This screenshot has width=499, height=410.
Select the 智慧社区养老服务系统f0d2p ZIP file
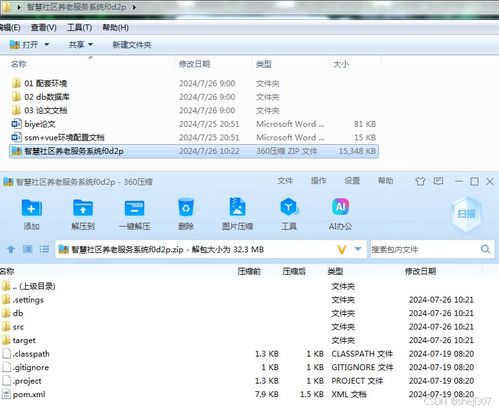click(x=194, y=151)
